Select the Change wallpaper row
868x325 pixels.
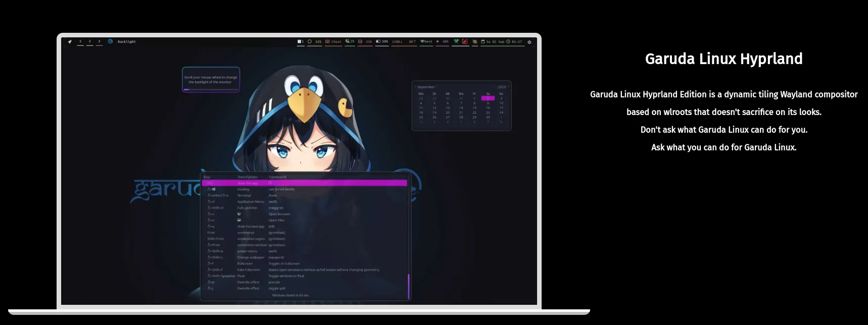point(305,257)
